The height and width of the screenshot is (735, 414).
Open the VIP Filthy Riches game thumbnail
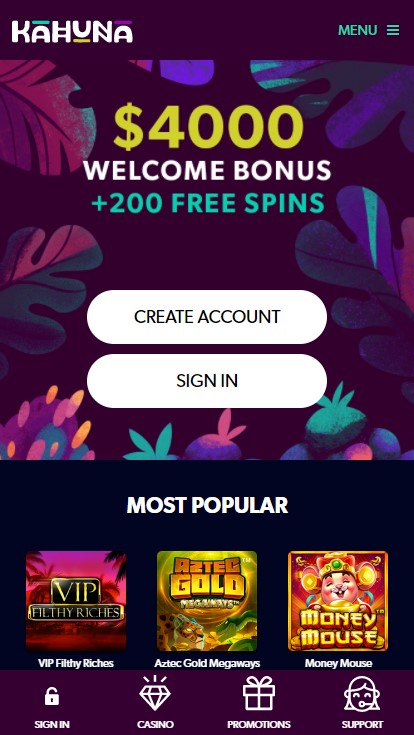pyautogui.click(x=76, y=601)
